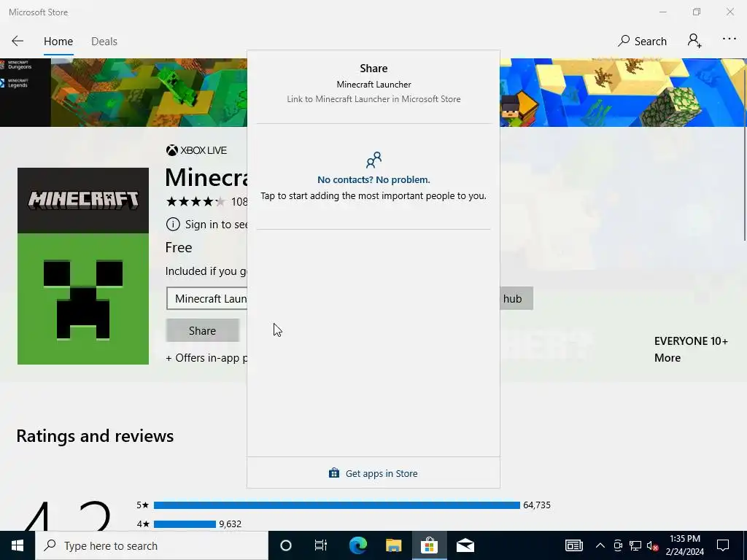
Task: Open the Mail app from taskbar
Action: 465,545
